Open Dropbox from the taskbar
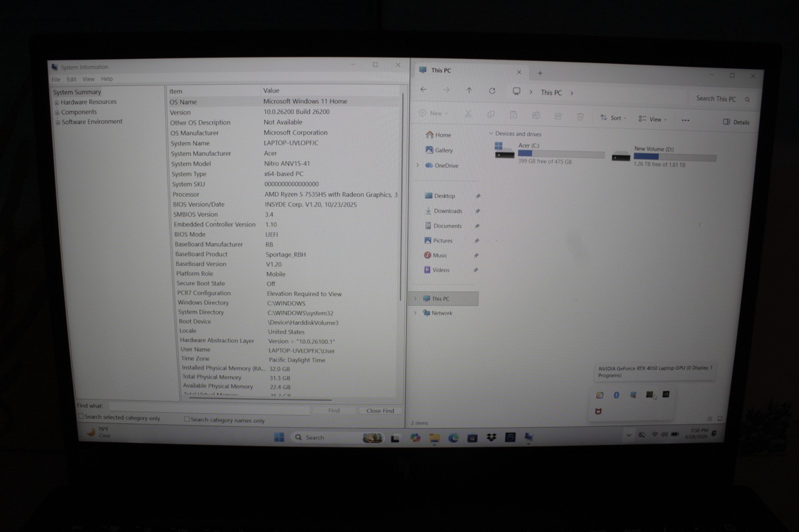 click(491, 438)
